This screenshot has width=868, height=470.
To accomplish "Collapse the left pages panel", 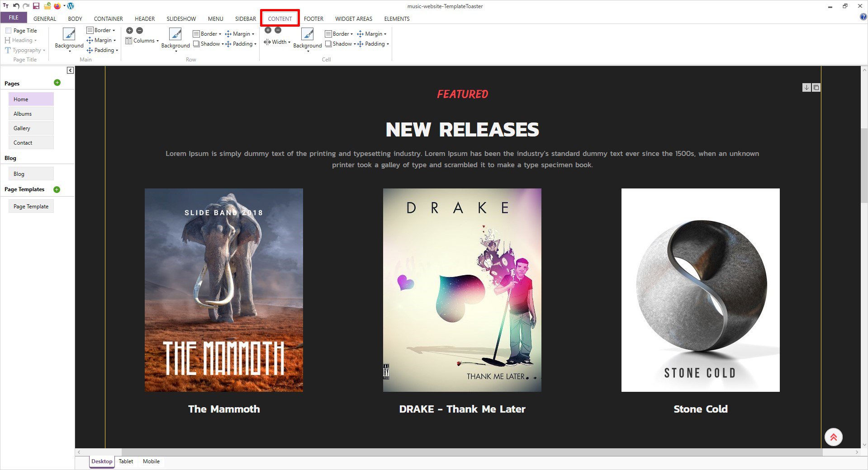I will (70, 70).
